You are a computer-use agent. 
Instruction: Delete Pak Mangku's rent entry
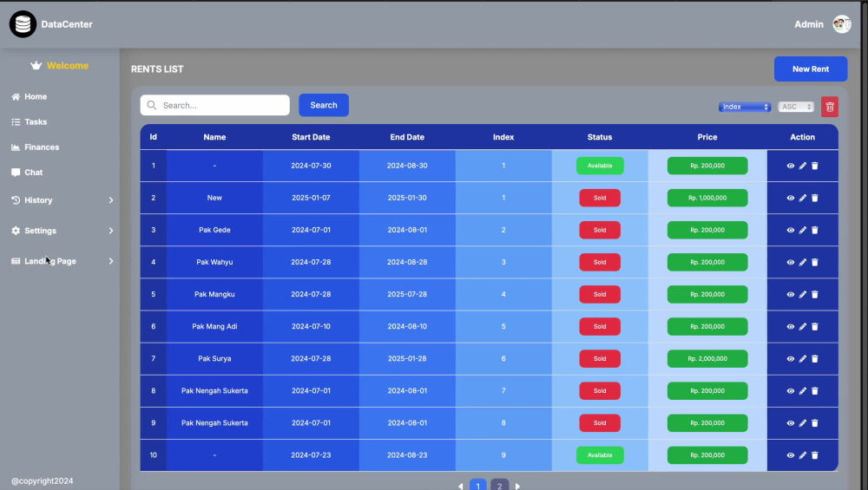815,294
